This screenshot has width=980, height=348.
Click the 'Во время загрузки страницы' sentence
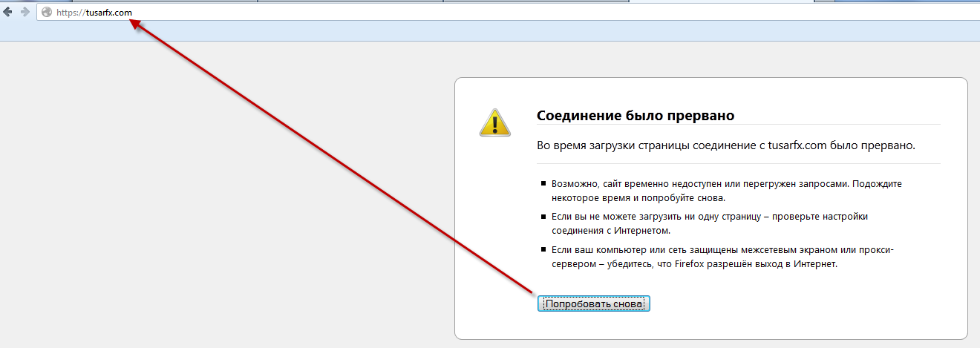point(726,145)
